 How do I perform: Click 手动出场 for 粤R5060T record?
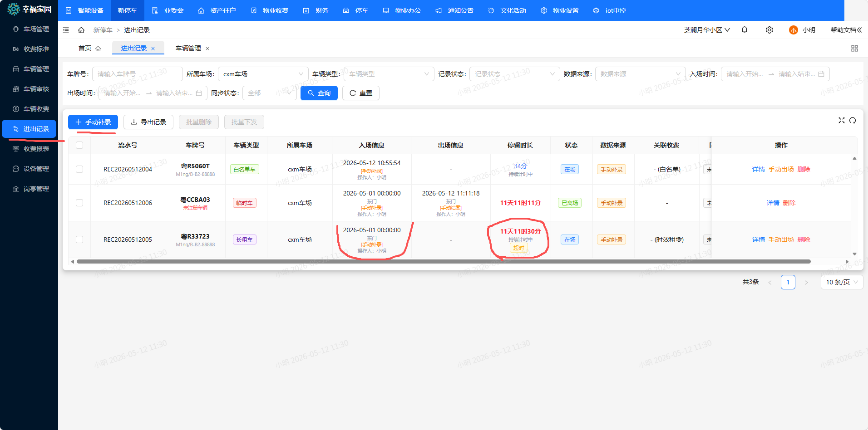coord(781,169)
